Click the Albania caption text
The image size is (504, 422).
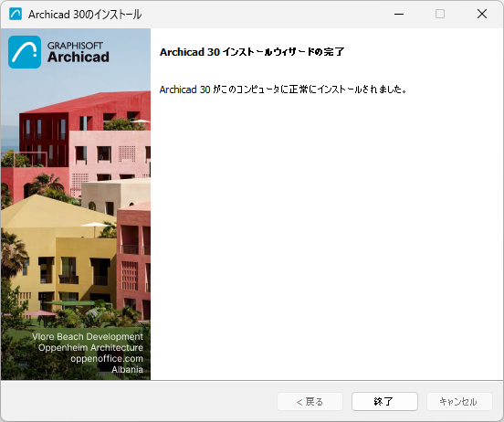point(127,369)
